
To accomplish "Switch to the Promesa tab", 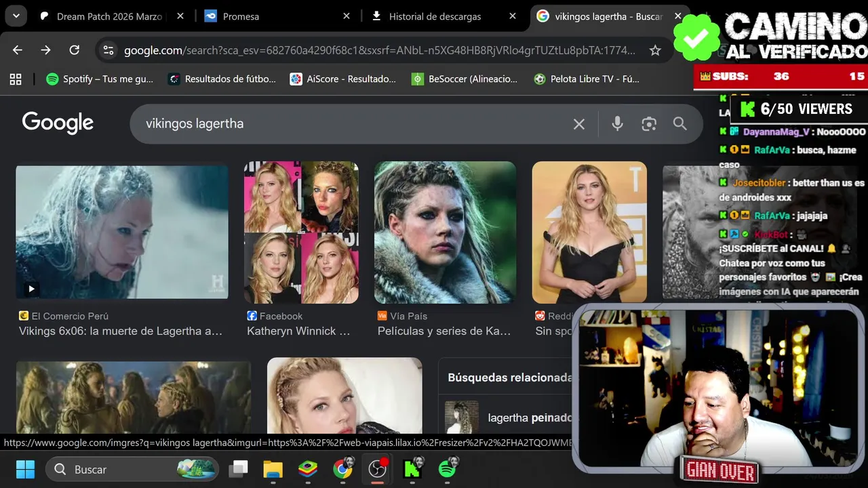I will (278, 16).
